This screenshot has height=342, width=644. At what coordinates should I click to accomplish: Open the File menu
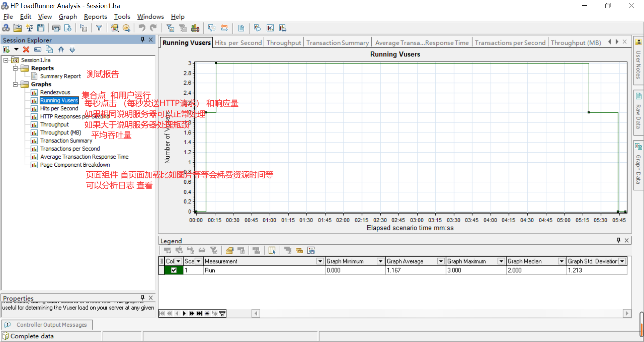click(8, 16)
